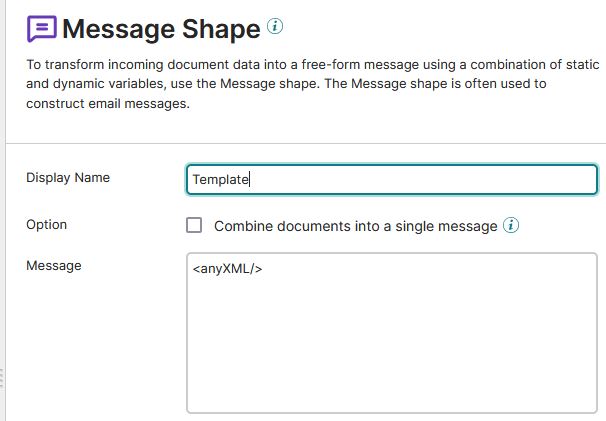Viewport: 606px width, 421px height.
Task: Click the "Message" field label
Action: [54, 266]
